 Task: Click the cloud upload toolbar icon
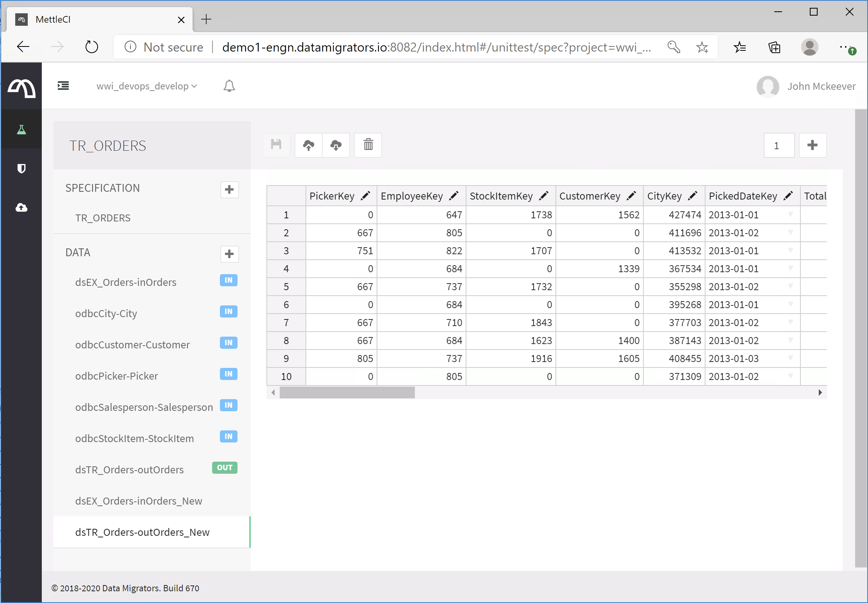tap(308, 145)
